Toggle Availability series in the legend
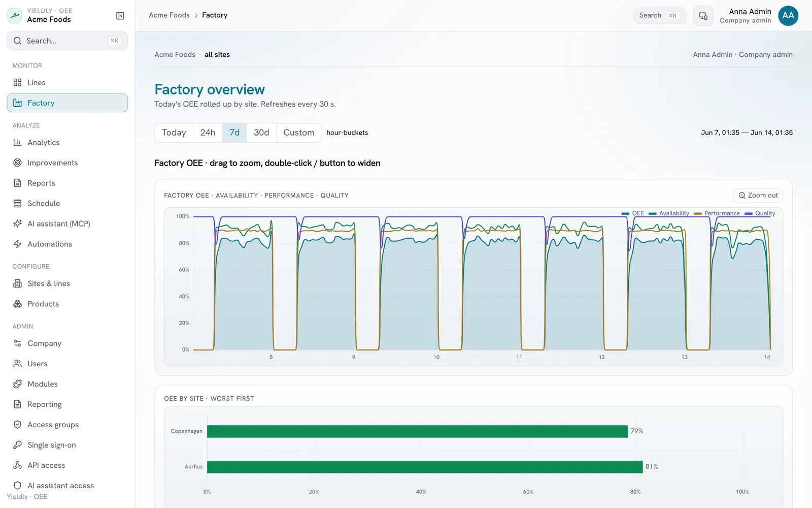The width and height of the screenshot is (812, 508). pyautogui.click(x=669, y=213)
